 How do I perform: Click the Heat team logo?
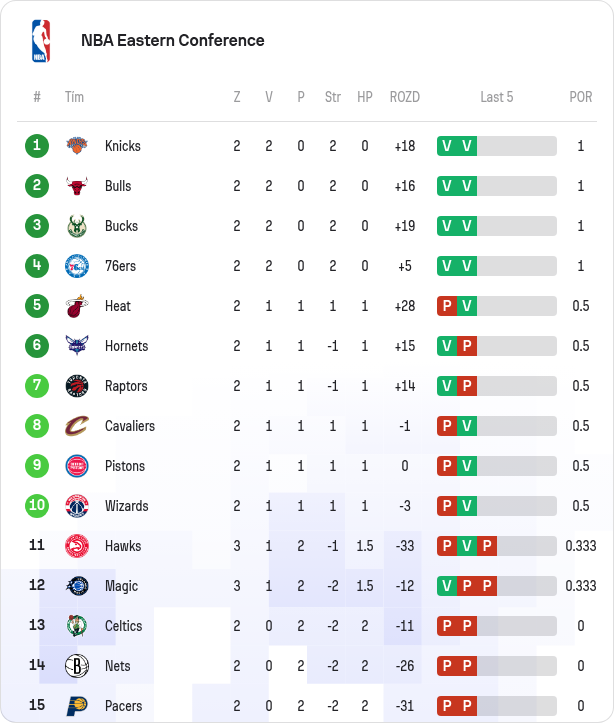click(77, 306)
